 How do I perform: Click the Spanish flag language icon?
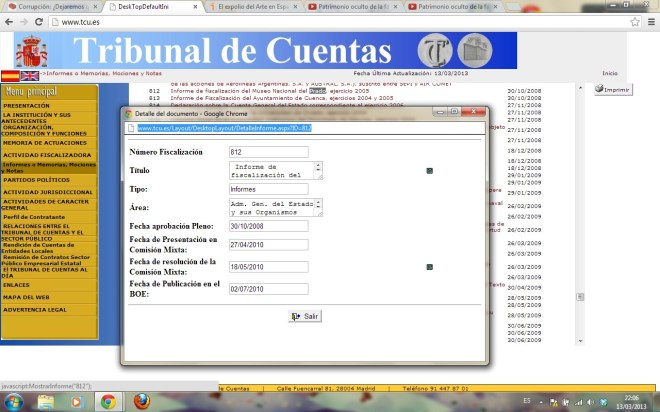[x=10, y=75]
